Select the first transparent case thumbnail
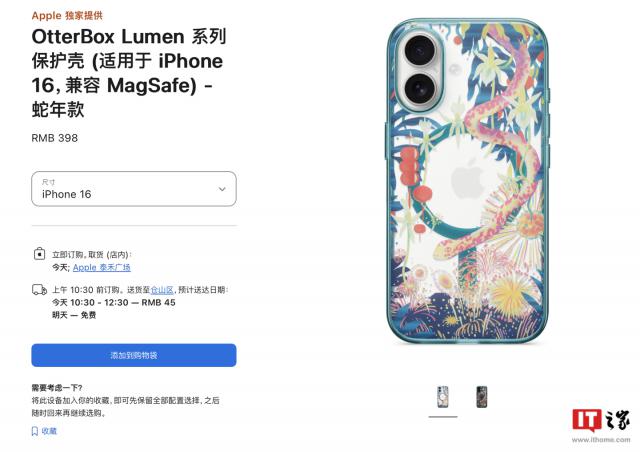This screenshot has width=640, height=452. pos(443,397)
